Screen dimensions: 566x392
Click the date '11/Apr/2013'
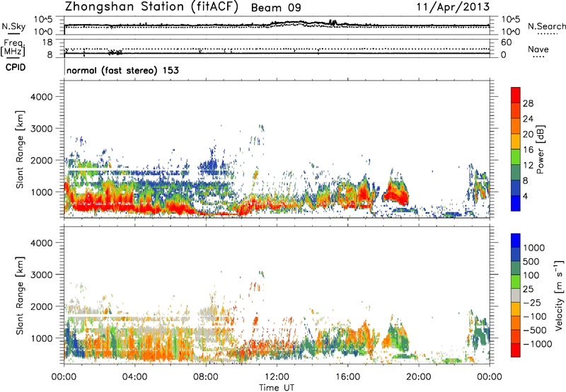click(453, 7)
